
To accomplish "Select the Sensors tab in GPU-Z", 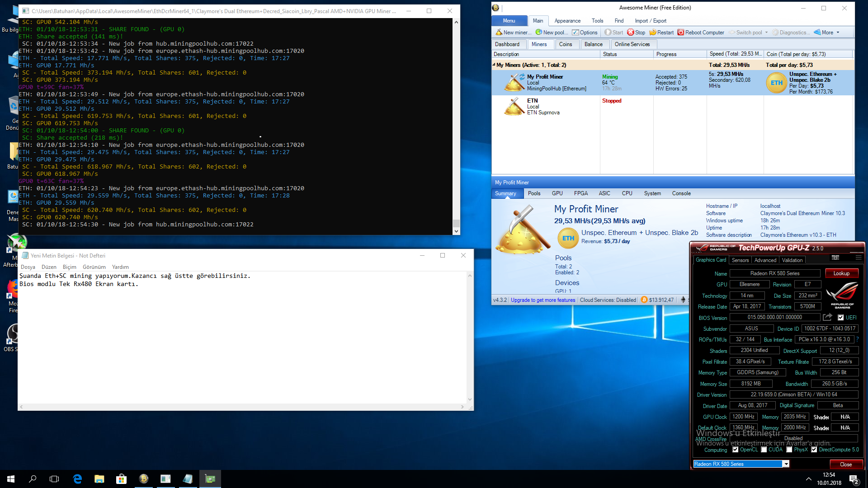I will [x=741, y=260].
